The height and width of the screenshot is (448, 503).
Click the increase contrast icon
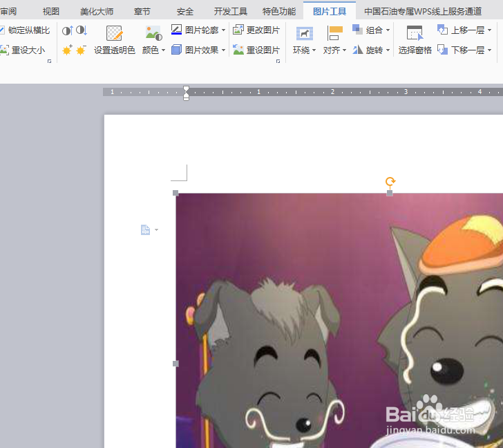pyautogui.click(x=68, y=30)
